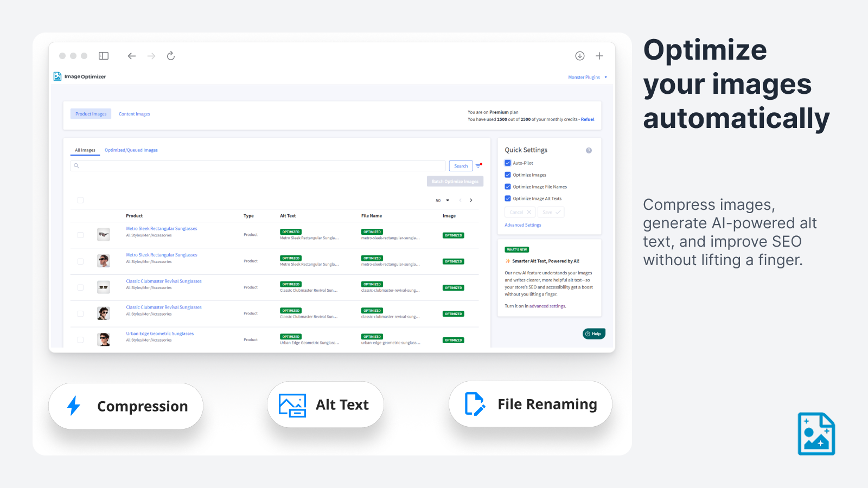Screen dimensions: 868x488
Task: Open the Help button
Action: [594, 334]
